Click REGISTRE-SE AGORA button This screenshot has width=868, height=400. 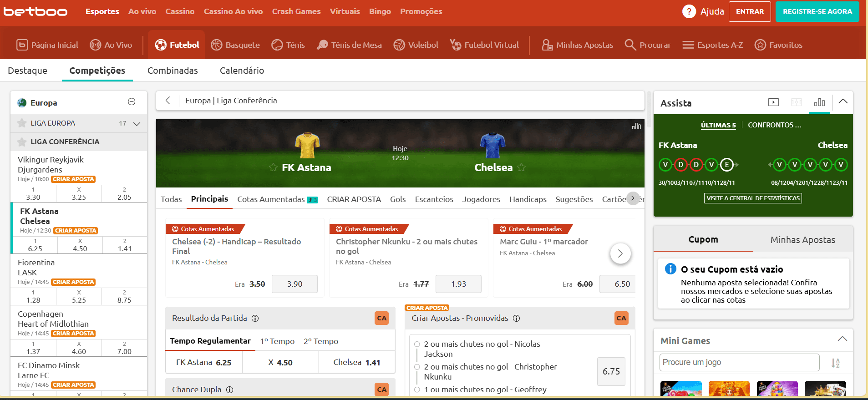pos(817,12)
